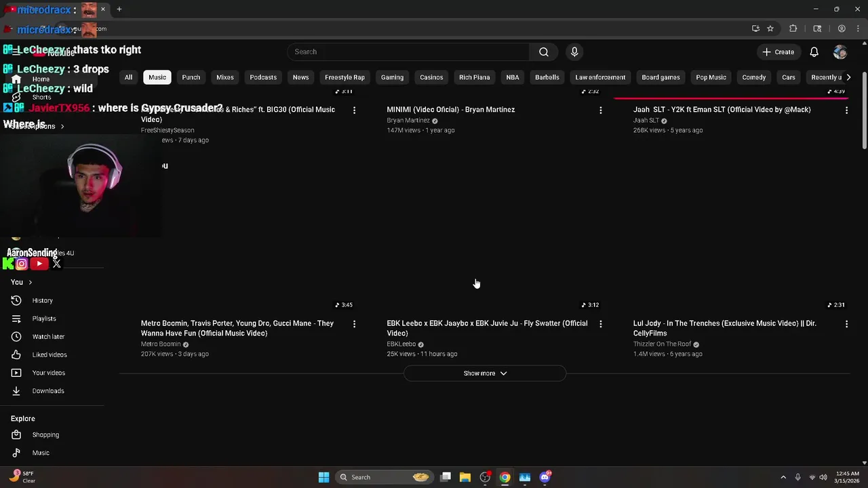868x488 pixels.
Task: Open options for Jaah SLT Y2K video
Action: pyautogui.click(x=846, y=110)
